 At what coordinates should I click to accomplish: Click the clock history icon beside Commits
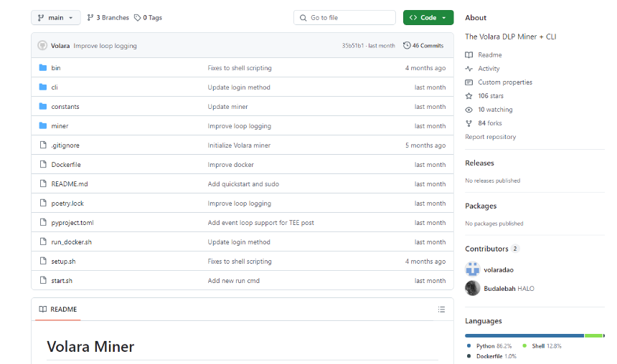tap(407, 46)
